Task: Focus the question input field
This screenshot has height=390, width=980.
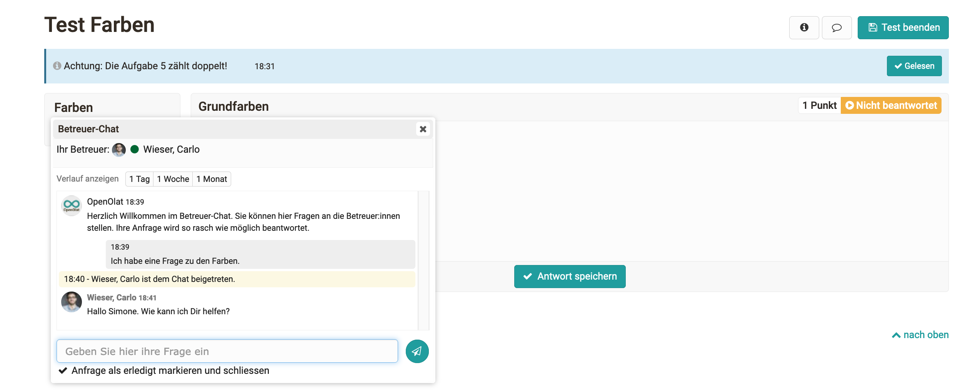Action: tap(227, 351)
